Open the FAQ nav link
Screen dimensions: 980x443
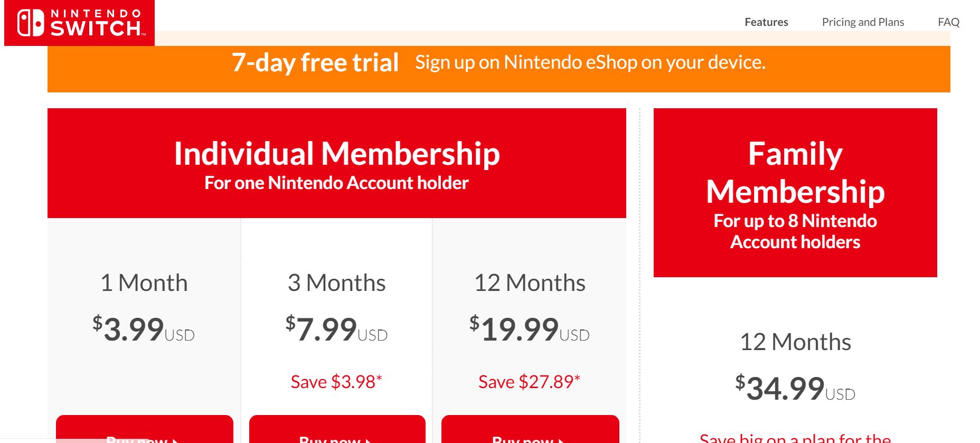948,22
